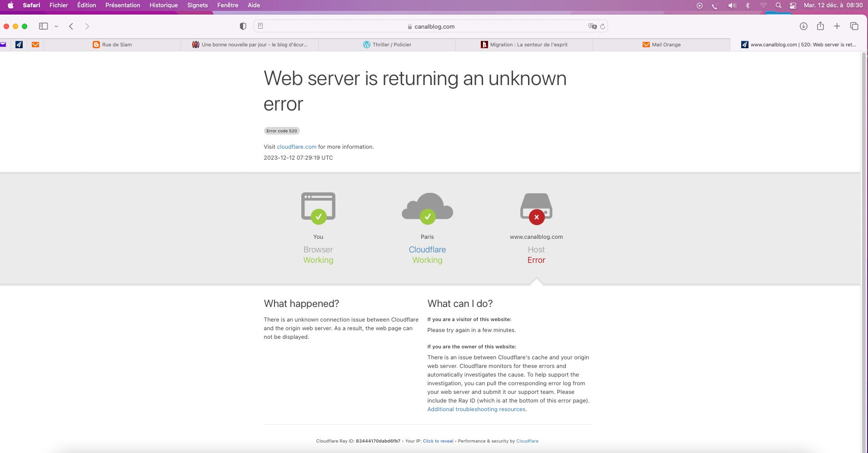Open the Bluetooth menu bar icon
The width and height of the screenshot is (868, 453).
coord(748,5)
